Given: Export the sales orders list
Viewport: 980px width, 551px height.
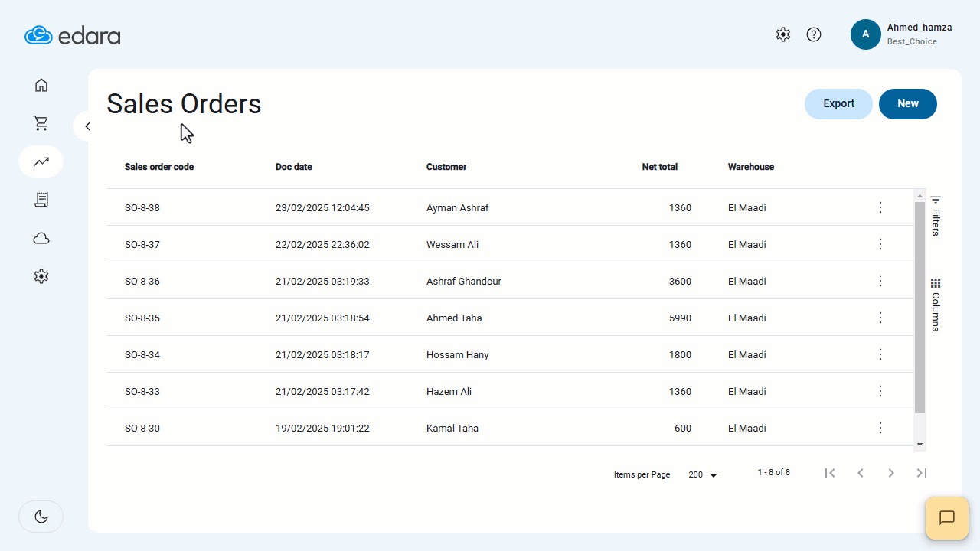Looking at the screenshot, I should [838, 104].
